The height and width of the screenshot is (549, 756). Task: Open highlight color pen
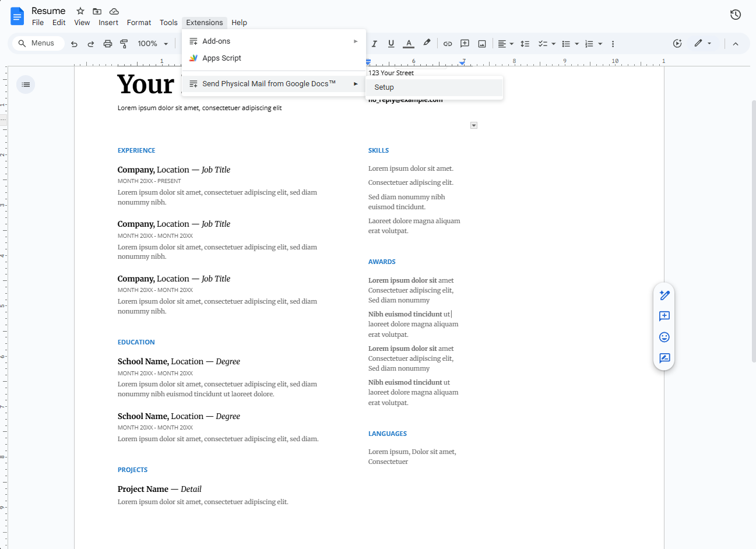pos(427,43)
